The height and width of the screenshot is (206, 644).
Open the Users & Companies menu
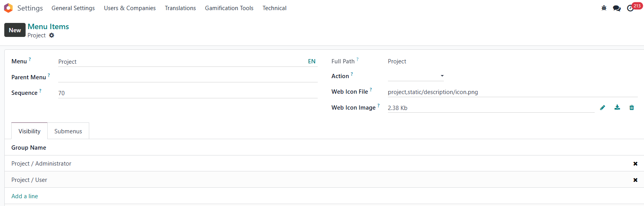(130, 8)
